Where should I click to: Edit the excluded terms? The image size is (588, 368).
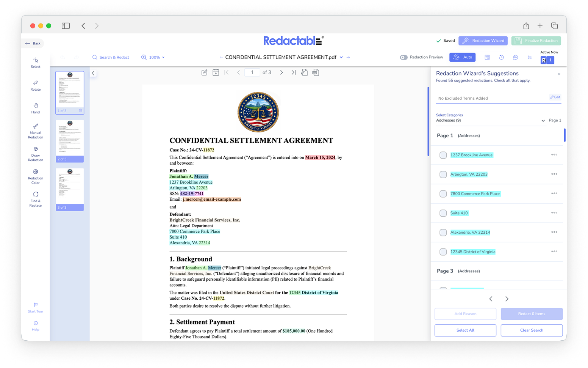[555, 97]
